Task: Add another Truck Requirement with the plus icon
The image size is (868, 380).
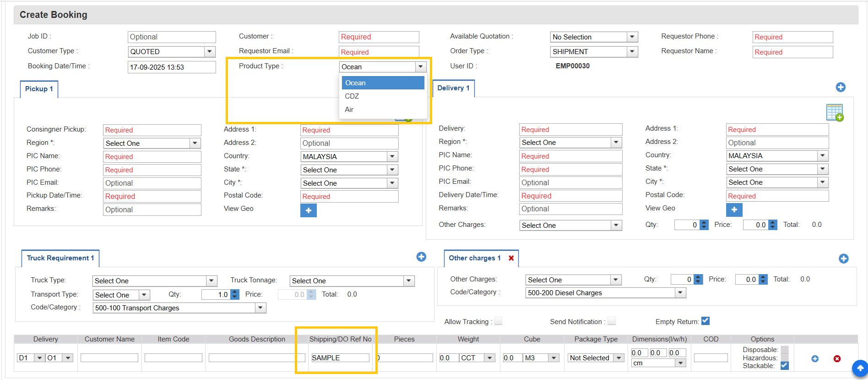Action: click(421, 257)
